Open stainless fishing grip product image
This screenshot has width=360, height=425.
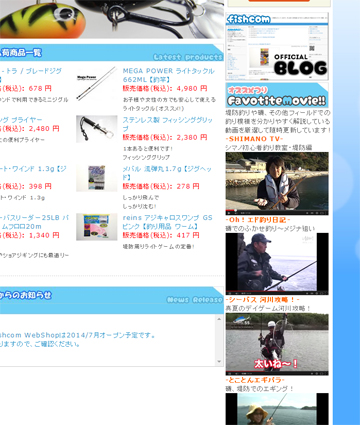coord(97,129)
